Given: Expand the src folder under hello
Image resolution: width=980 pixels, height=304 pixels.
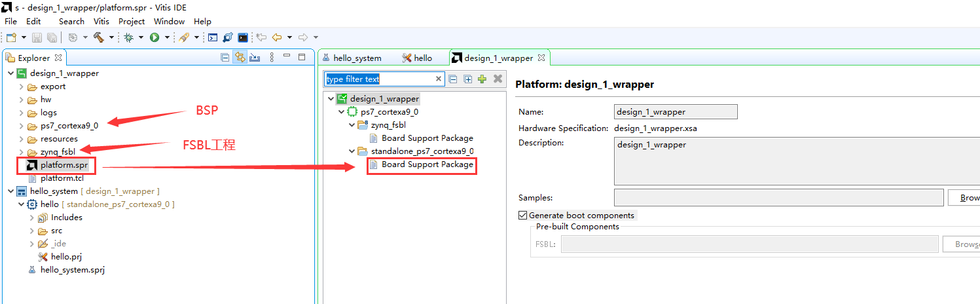Looking at the screenshot, I should [31, 231].
